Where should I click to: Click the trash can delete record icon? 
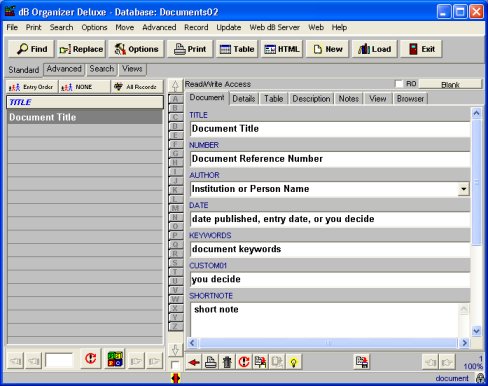pos(227,362)
